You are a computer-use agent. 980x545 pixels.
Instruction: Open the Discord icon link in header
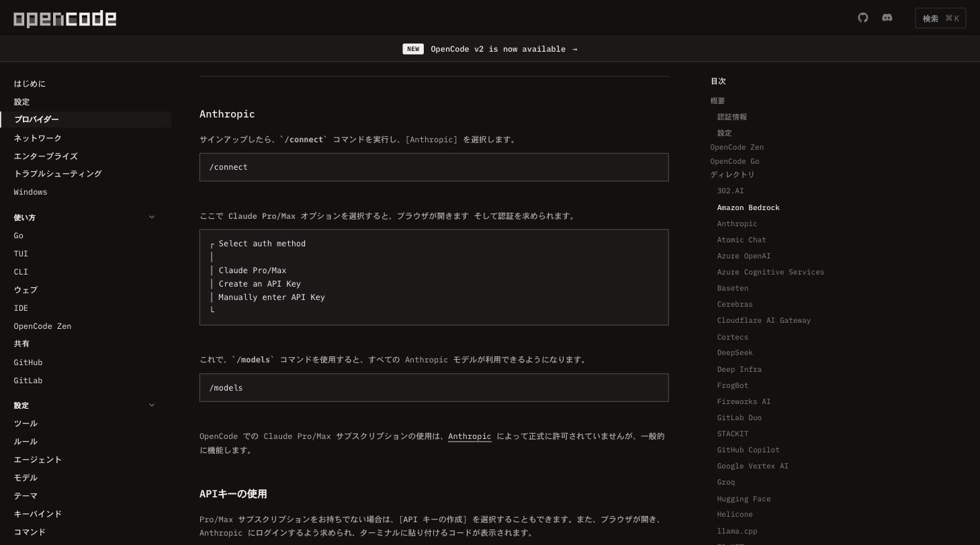click(887, 18)
